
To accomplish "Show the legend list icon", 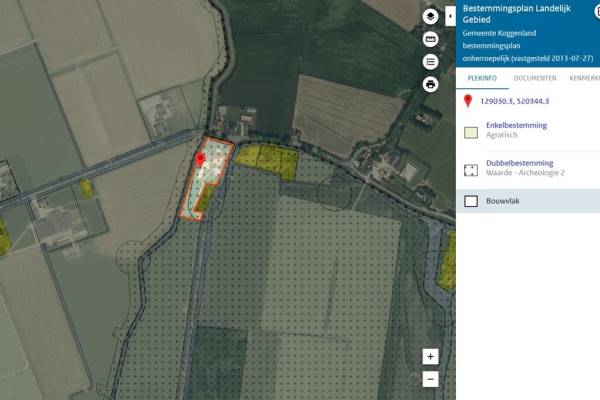I will [430, 62].
